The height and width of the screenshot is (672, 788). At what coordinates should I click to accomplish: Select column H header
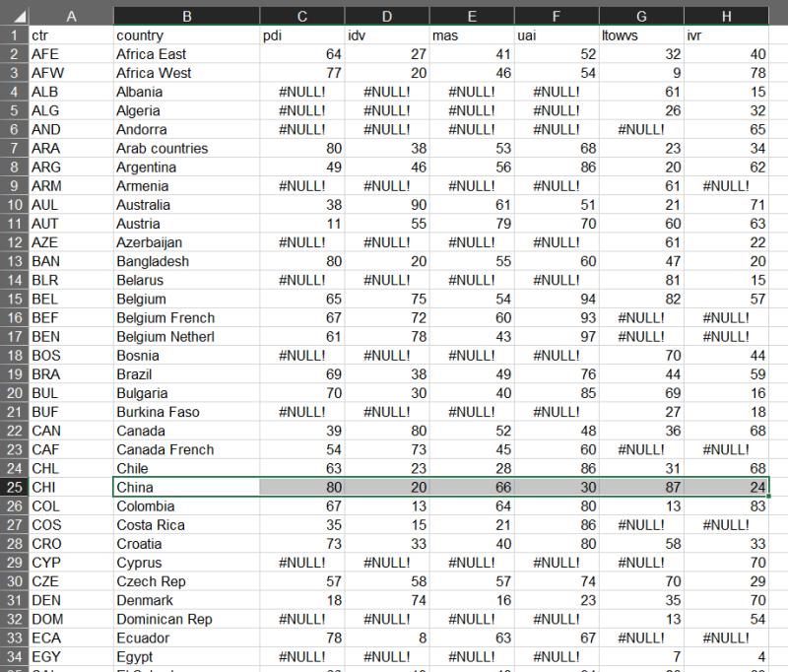[x=727, y=16]
